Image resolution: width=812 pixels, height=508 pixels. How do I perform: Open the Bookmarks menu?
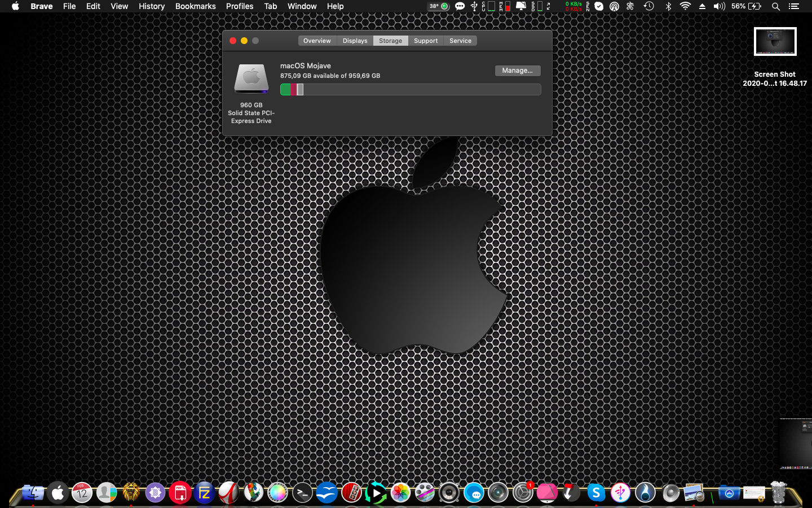click(x=195, y=6)
